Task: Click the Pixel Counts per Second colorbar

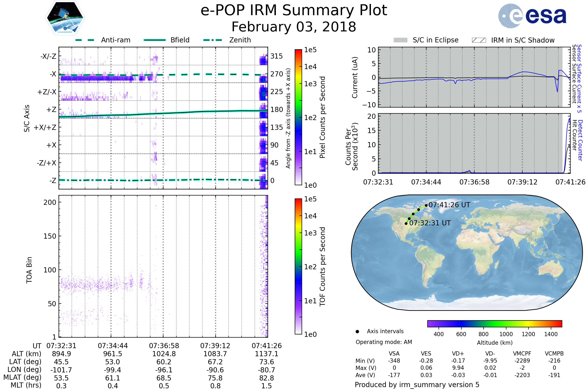Action: [298, 117]
